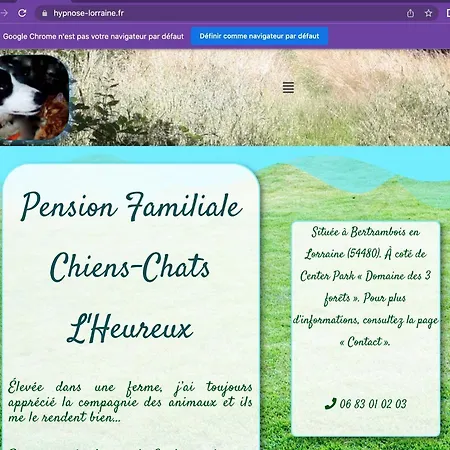This screenshot has height=450, width=450.
Task: Click the Pension Familiale heading text
Action: 131,207
